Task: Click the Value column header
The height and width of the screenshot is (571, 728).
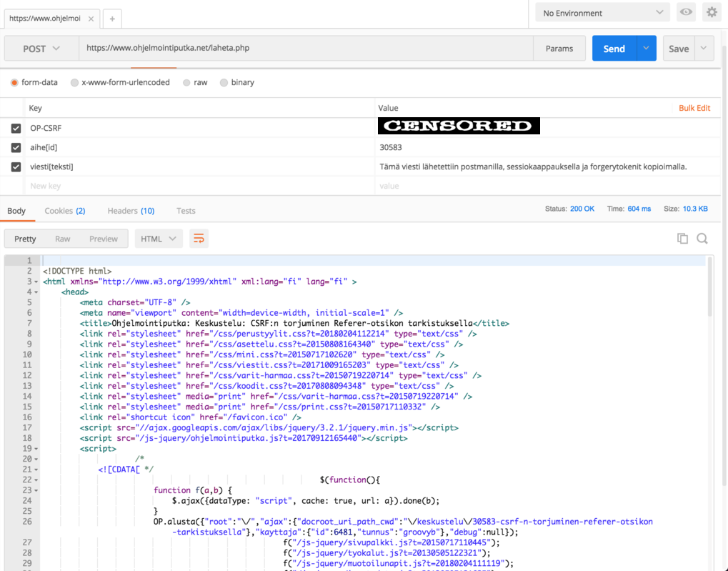Action: [388, 108]
